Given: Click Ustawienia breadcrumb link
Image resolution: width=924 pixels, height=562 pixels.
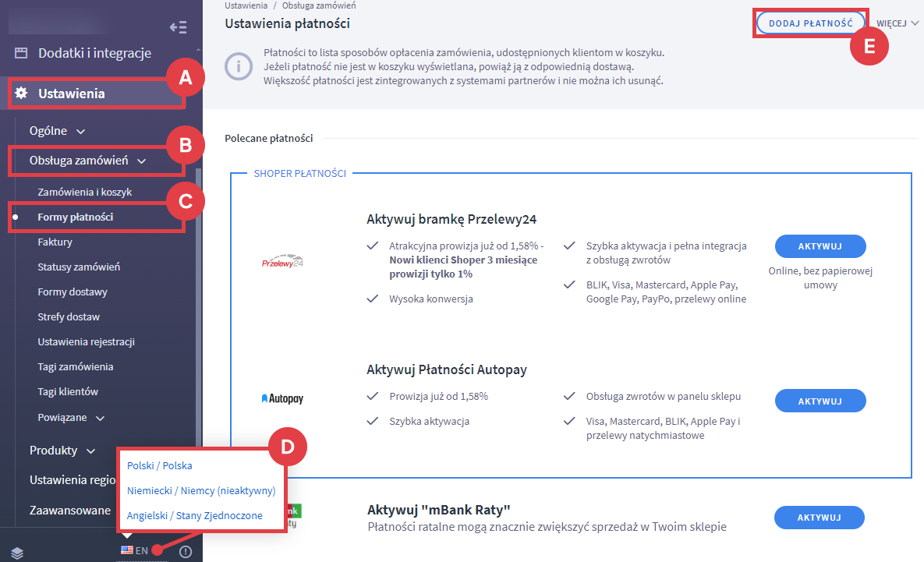Looking at the screenshot, I should point(245,5).
